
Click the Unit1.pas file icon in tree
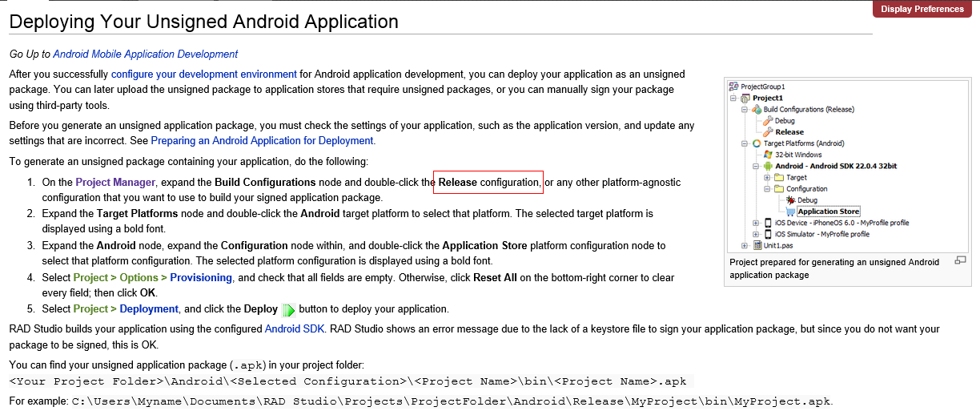click(757, 245)
